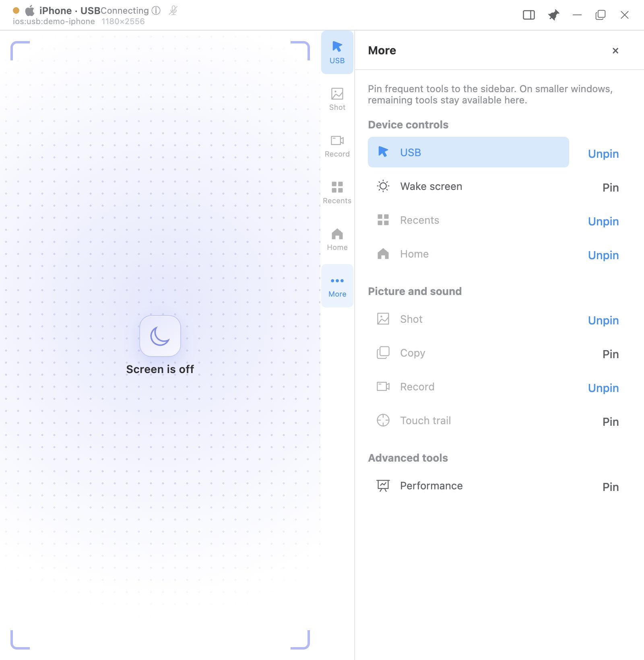Select Record under Picture and sound
Image resolution: width=644 pixels, height=660 pixels.
coord(469,386)
